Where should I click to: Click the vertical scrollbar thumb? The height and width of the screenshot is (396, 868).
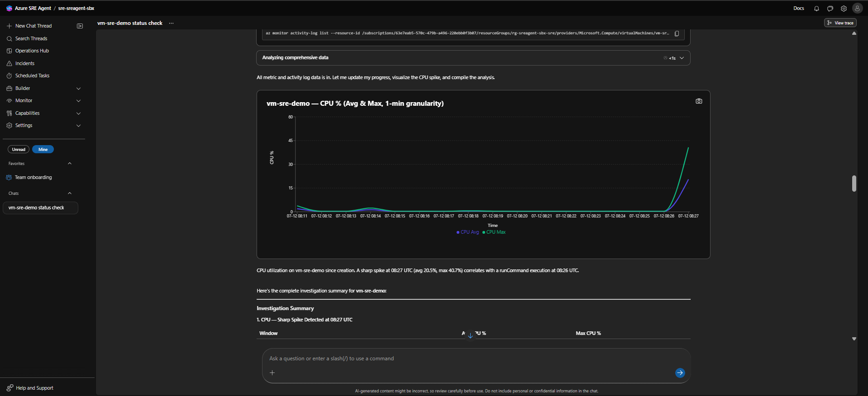click(x=854, y=184)
